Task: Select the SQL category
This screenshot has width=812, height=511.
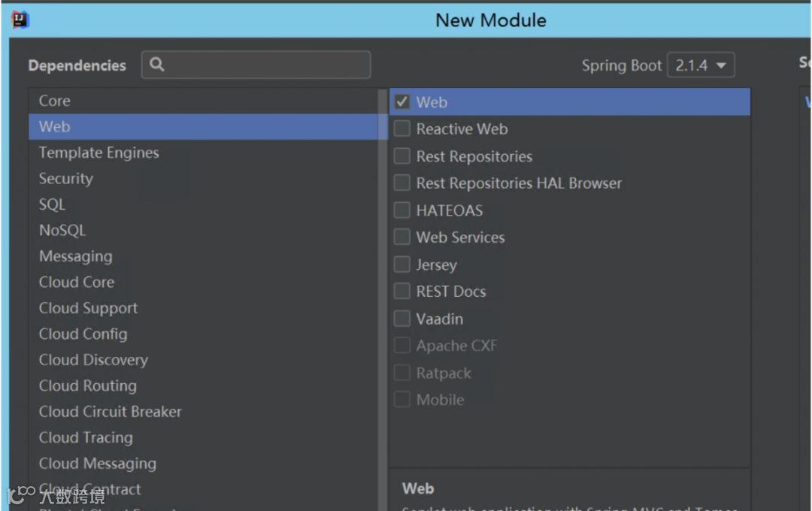Action: [204, 204]
